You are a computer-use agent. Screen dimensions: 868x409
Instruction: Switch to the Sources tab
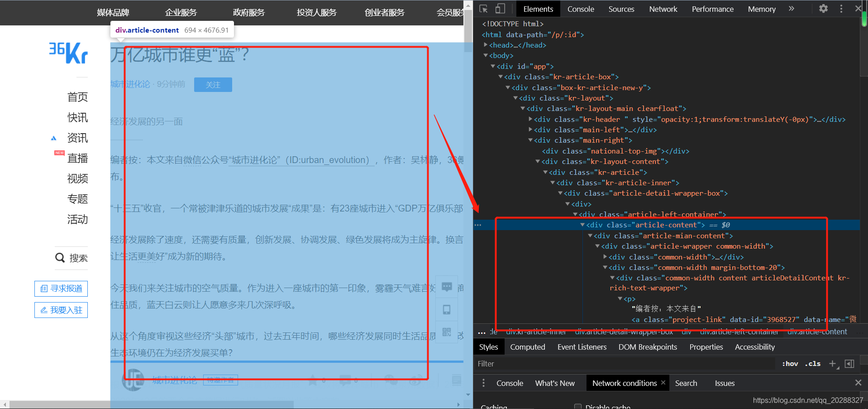coord(621,9)
